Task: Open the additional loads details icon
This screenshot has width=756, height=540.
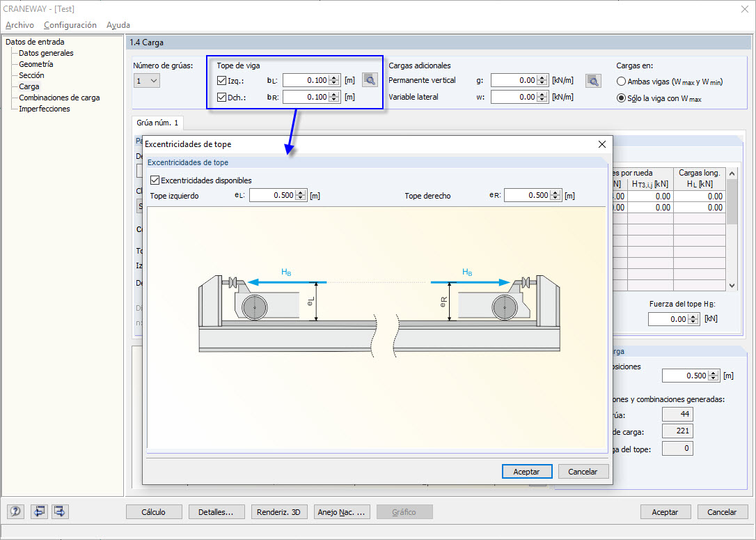Action: coord(593,81)
